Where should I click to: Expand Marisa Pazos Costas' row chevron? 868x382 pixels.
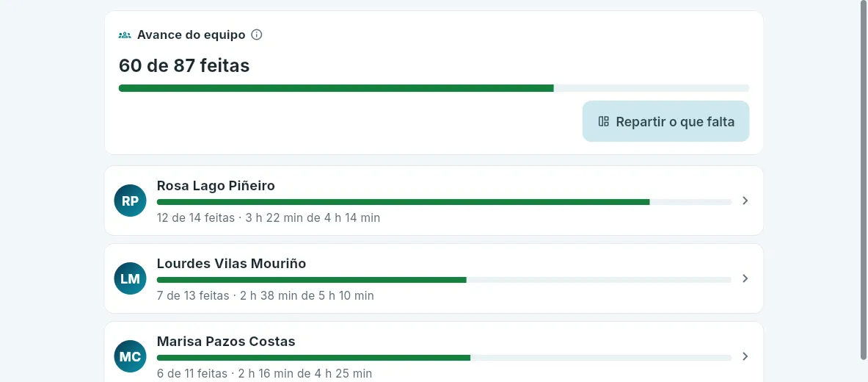[x=745, y=356]
